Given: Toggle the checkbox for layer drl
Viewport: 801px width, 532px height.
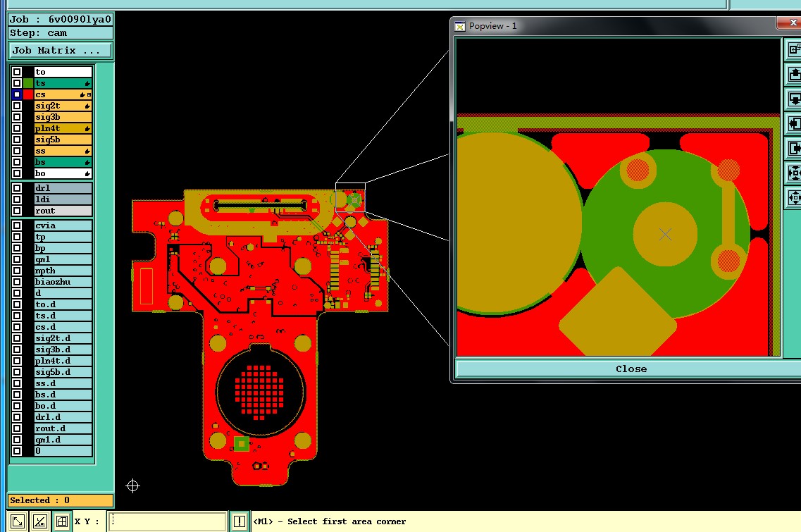Looking at the screenshot, I should pos(17,188).
